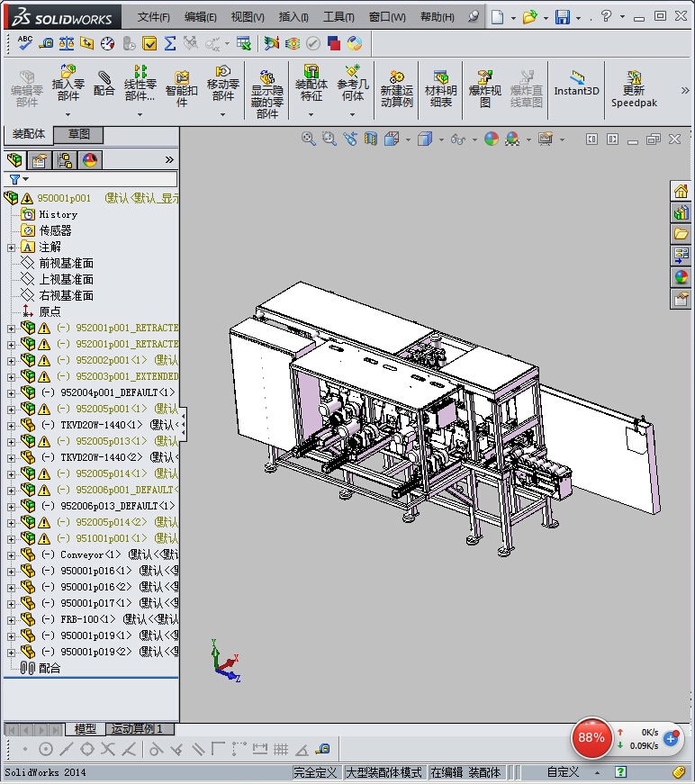Image resolution: width=695 pixels, height=784 pixels.
Task: Select the 模型 bottom tab
Action: 85,729
